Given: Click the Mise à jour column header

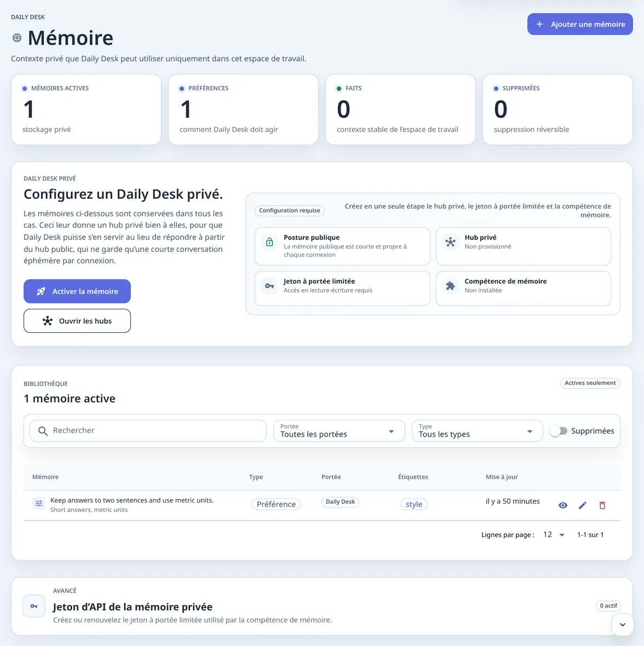Looking at the screenshot, I should point(502,477).
